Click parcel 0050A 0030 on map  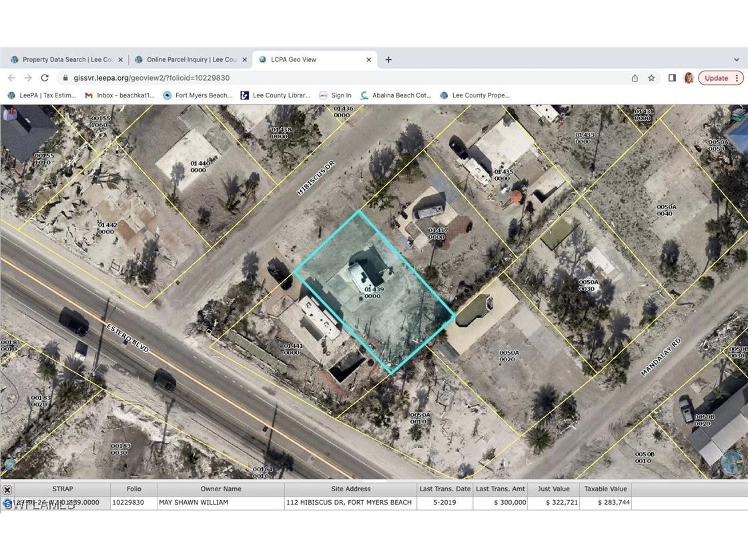pos(588,285)
